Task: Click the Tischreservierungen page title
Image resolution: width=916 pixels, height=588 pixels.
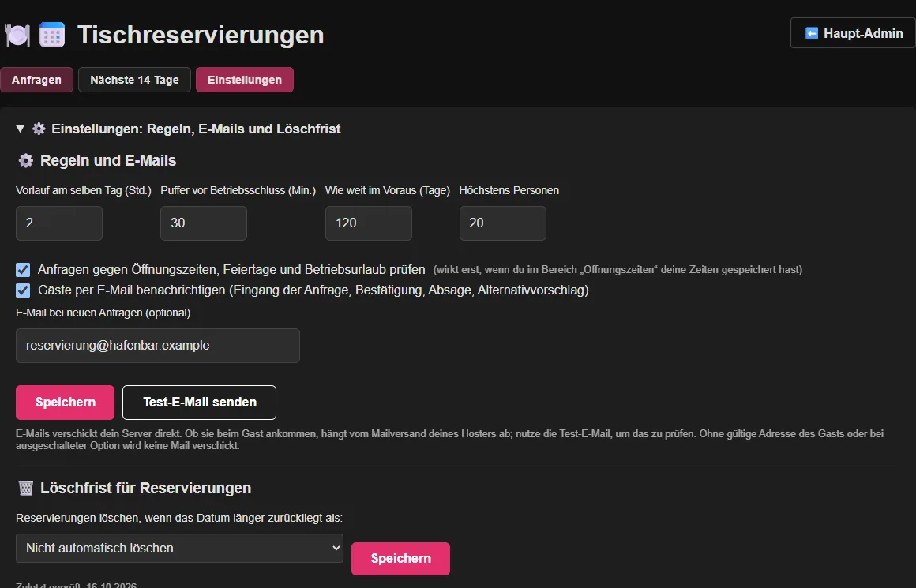Action: pos(201,35)
